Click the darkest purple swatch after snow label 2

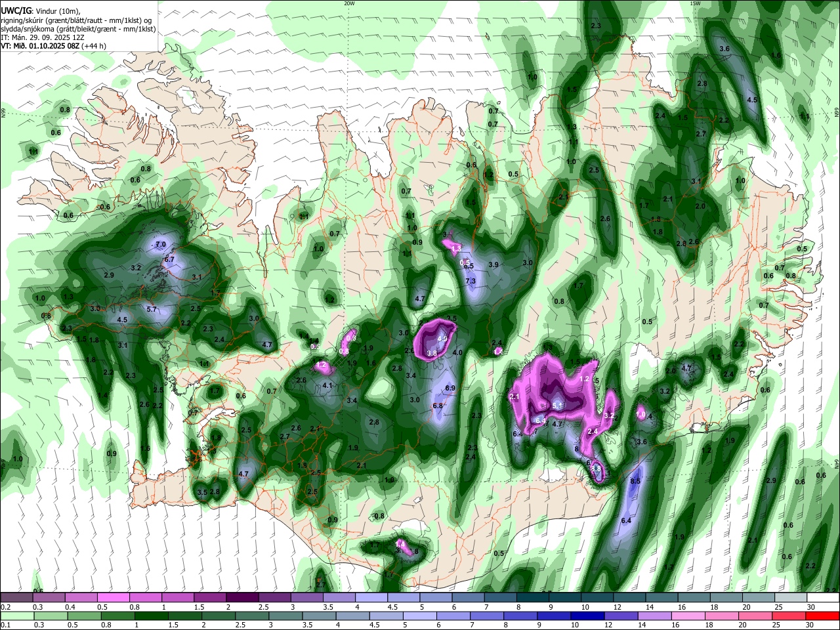pos(242,598)
